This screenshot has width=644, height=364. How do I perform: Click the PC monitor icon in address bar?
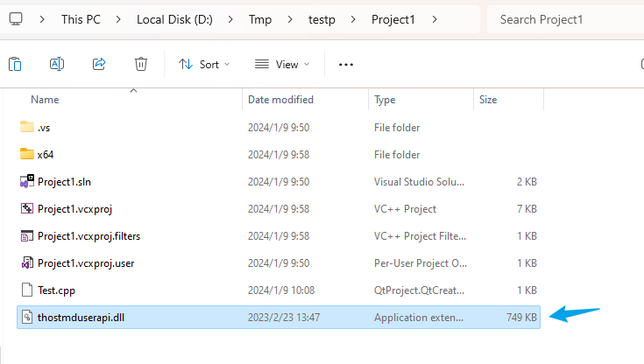click(16, 19)
